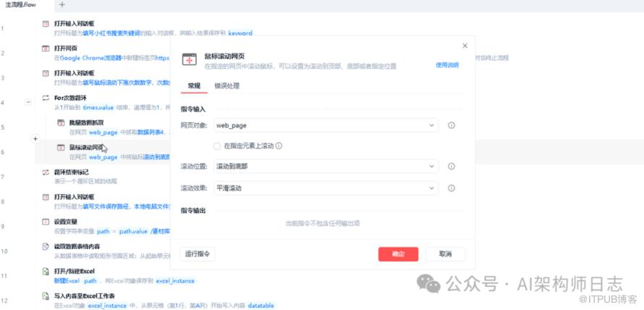Click the For次数循环 loop icon
The width and height of the screenshot is (644, 310).
tap(46, 98)
